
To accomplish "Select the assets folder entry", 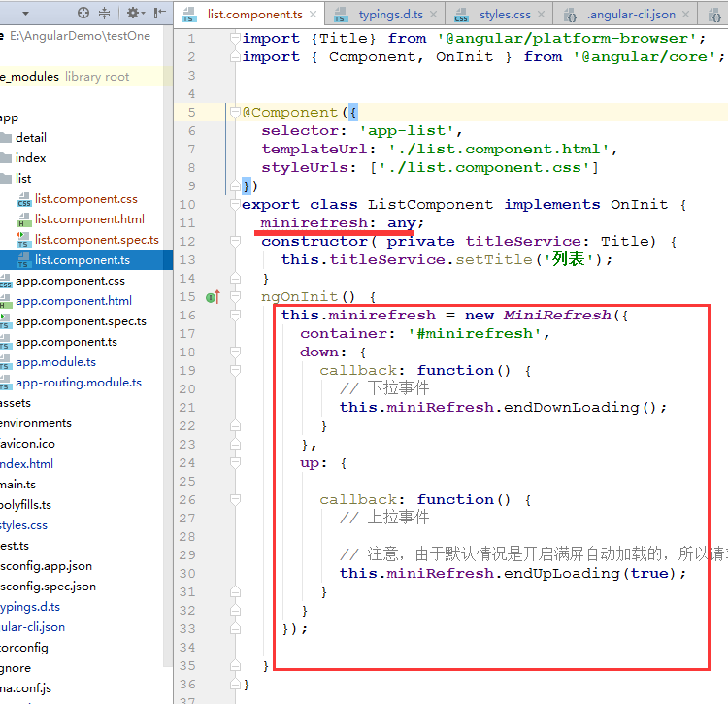I will [16, 403].
